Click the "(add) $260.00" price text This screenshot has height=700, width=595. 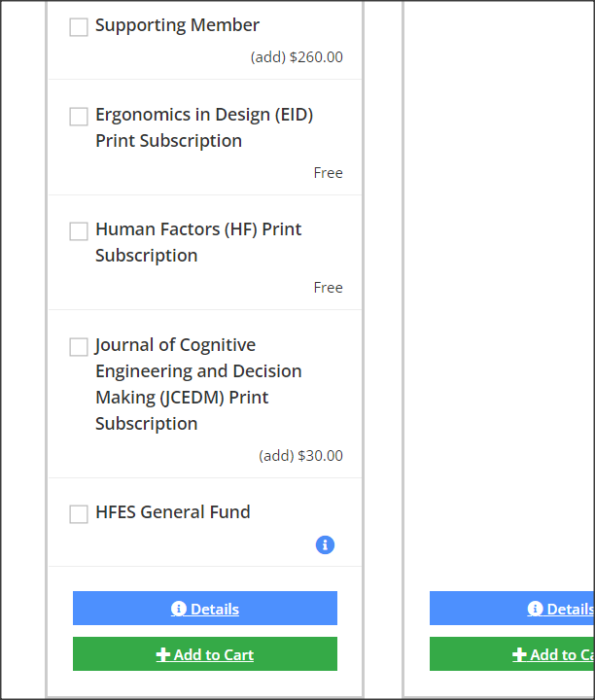point(297,57)
